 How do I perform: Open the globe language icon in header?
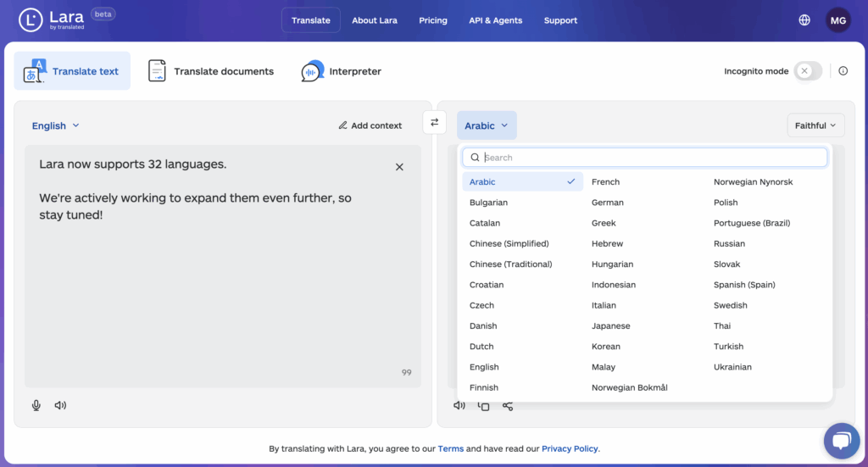pos(804,20)
